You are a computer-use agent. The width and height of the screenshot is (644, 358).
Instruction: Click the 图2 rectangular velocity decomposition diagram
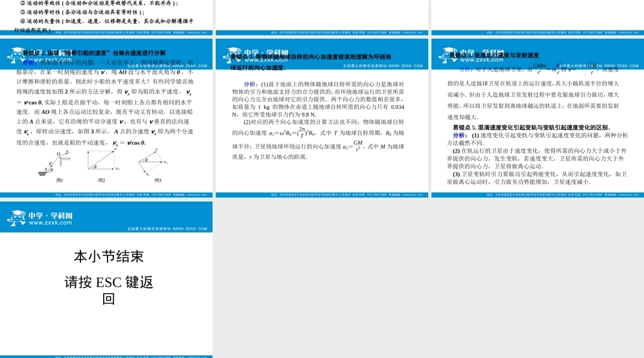click(x=103, y=160)
